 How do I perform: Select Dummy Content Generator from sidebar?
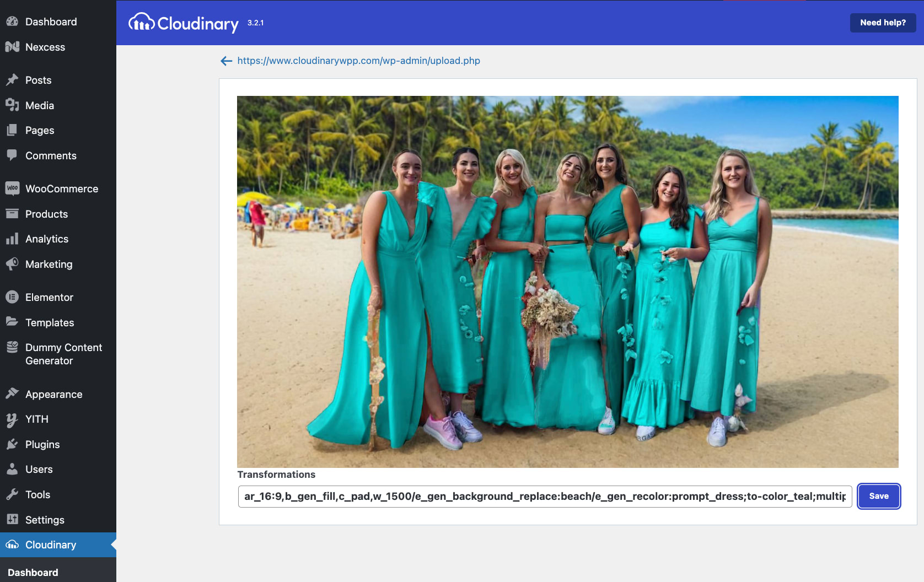pos(63,354)
